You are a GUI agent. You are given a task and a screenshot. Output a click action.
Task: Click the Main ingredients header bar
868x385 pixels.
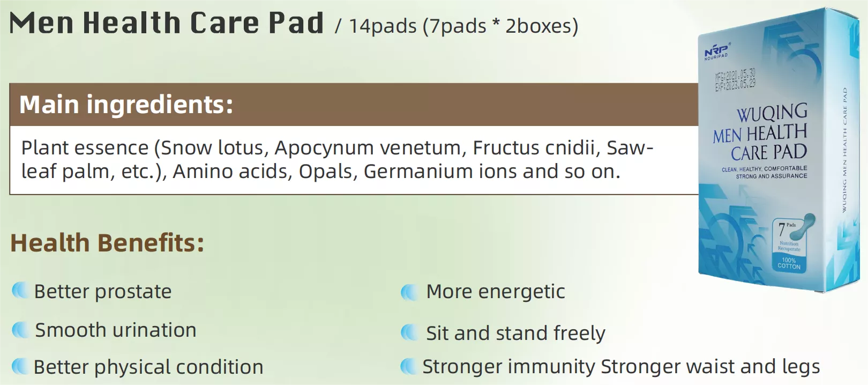(x=354, y=105)
